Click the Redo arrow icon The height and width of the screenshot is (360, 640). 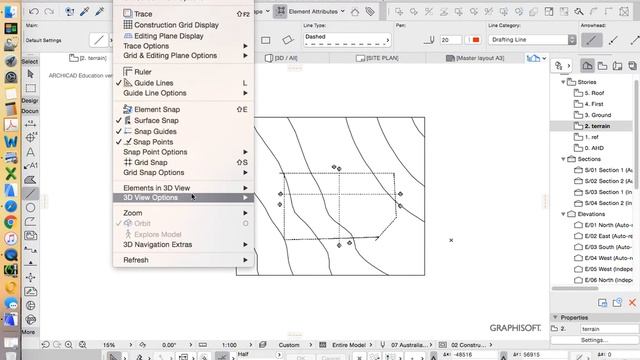[49, 11]
